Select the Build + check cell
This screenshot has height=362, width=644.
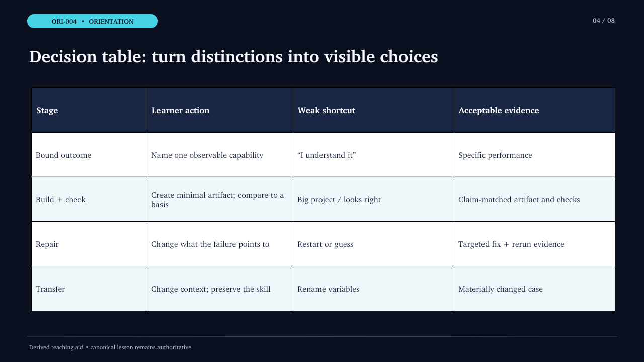90,199
